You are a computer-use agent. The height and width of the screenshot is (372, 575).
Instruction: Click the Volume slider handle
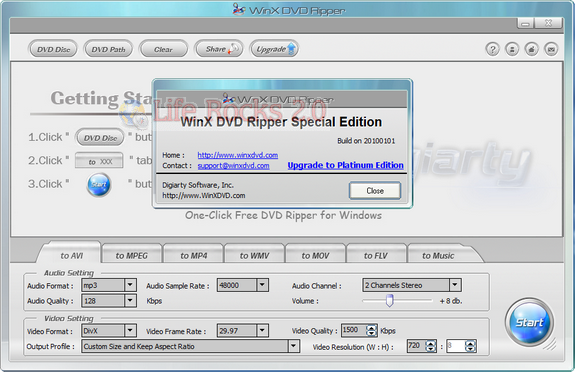[389, 301]
